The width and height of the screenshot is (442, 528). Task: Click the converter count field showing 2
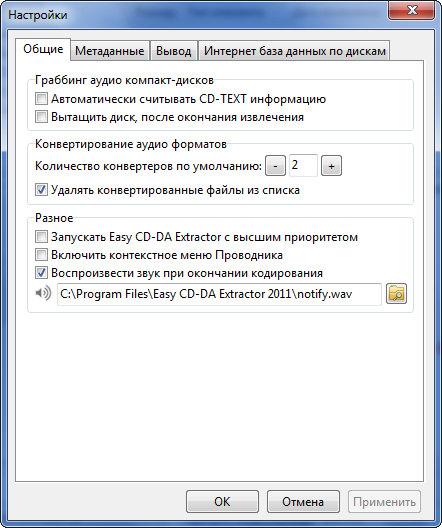[x=303, y=165]
